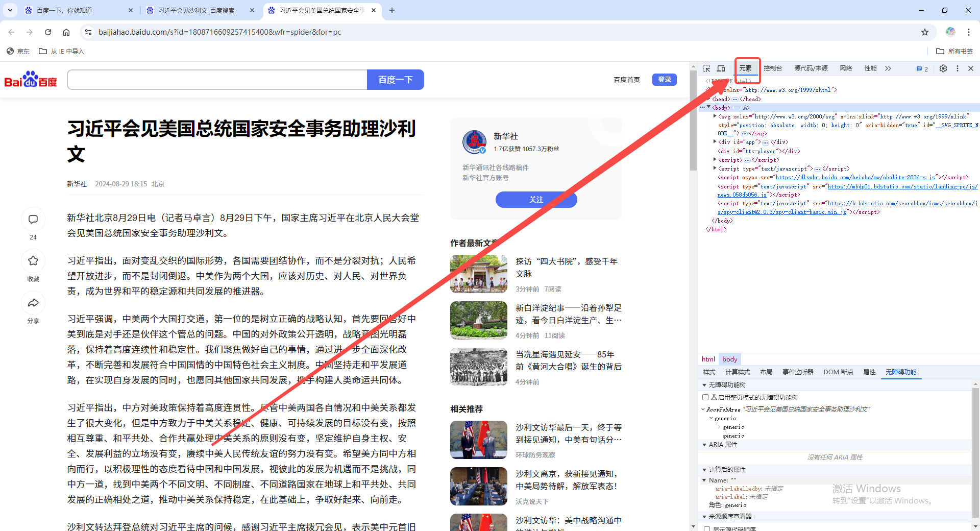Follow 新华社 with the 关注 button

(x=536, y=200)
